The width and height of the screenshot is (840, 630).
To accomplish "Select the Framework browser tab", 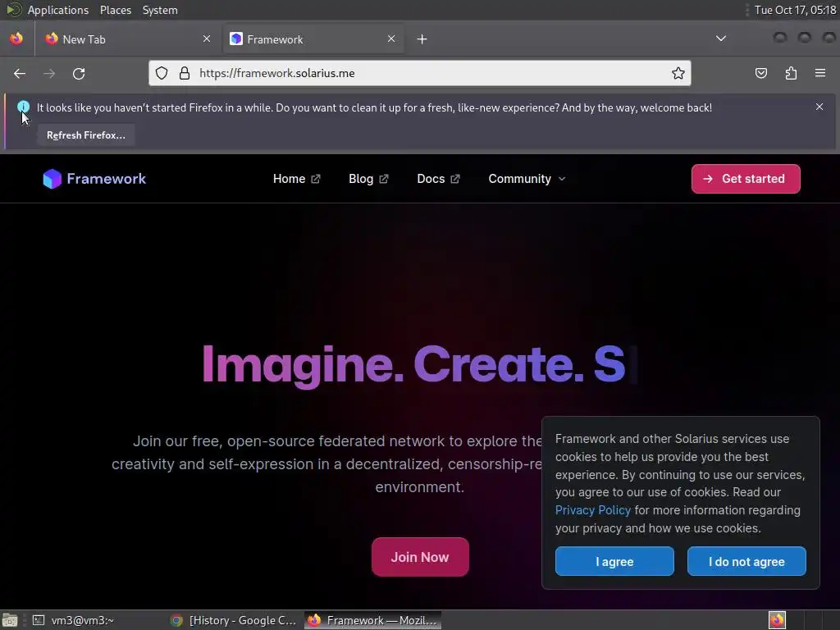I will (x=313, y=39).
